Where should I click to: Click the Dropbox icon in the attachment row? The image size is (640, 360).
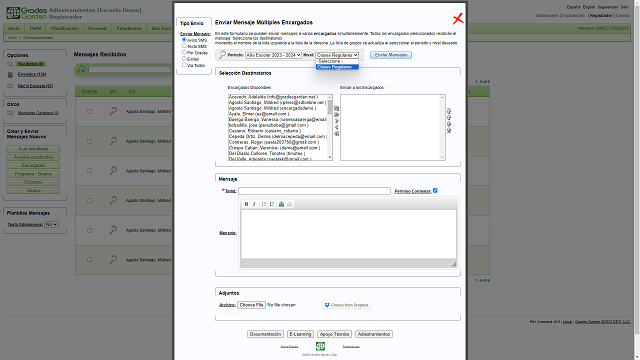tap(327, 305)
